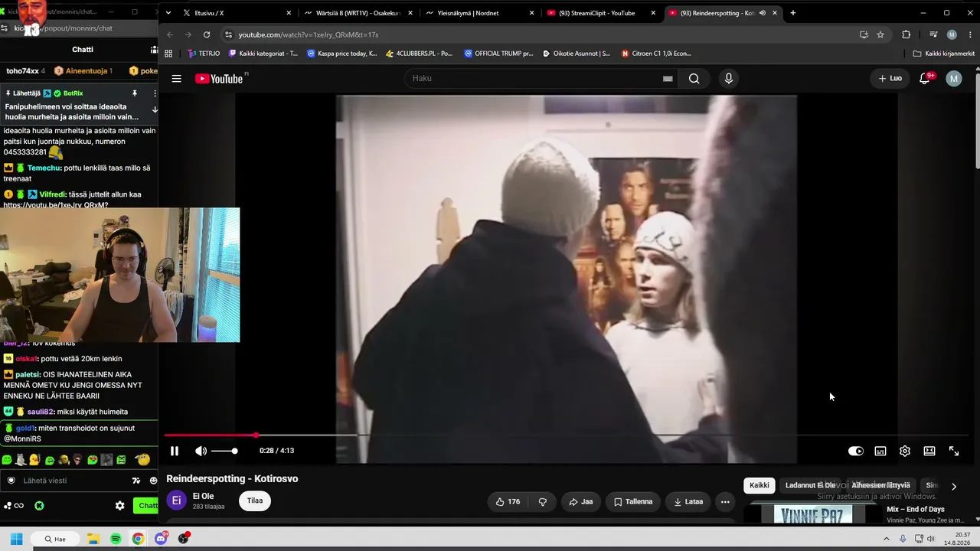Open YouTube notifications bell
Screen dimensions: 980x551
pyautogui.click(x=925, y=78)
